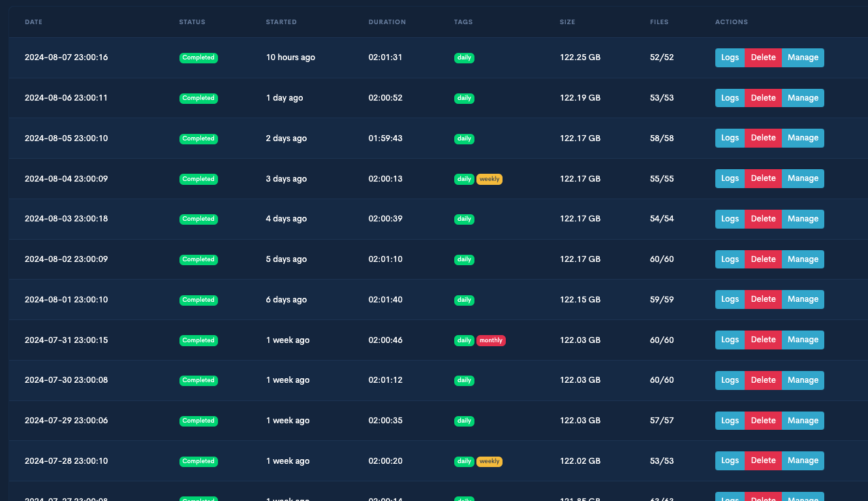Open Logs for 2024-07-29 backup

(730, 421)
